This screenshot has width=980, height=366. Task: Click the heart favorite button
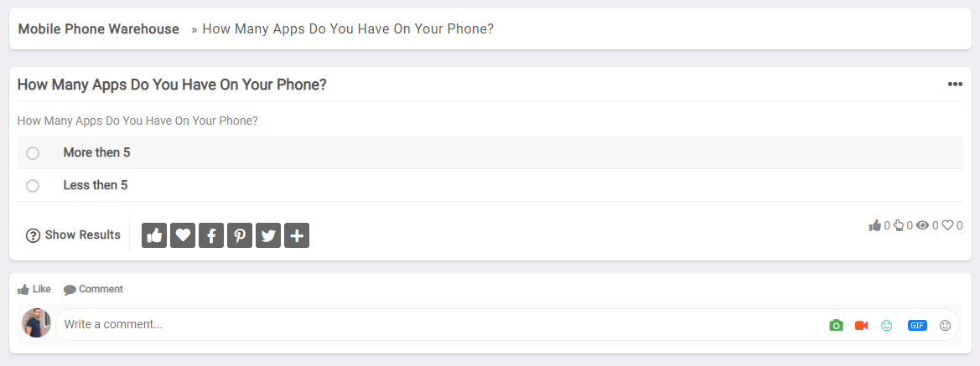(183, 235)
